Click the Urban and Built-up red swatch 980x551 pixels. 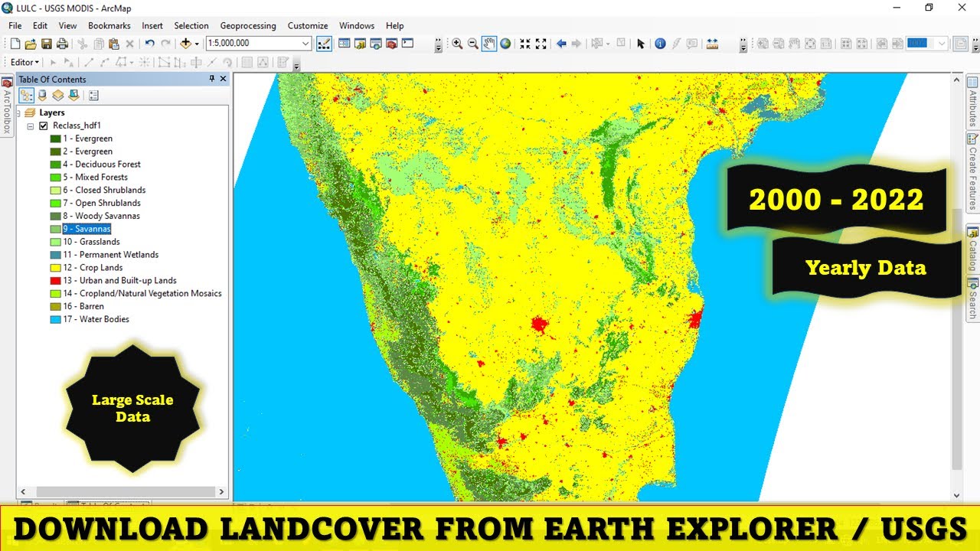55,281
